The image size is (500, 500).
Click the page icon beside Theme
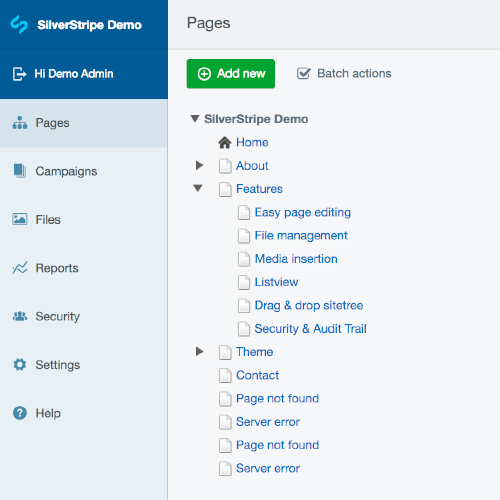click(x=225, y=352)
